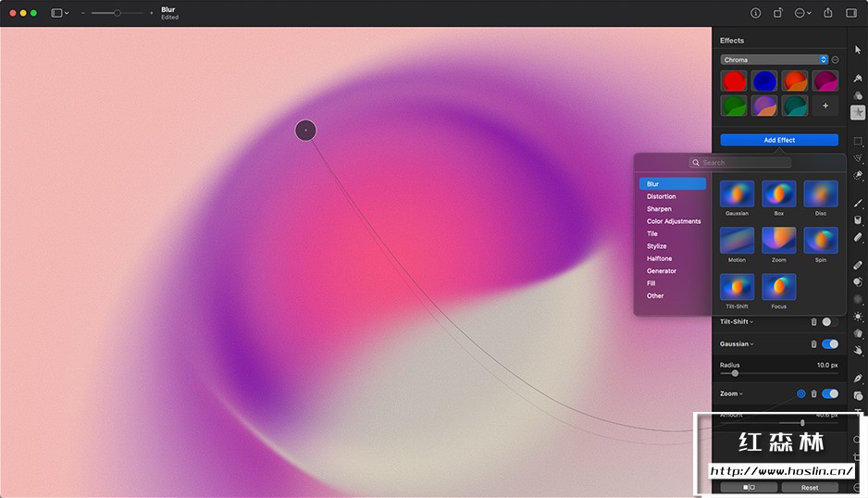Viewport: 868px width, 498px height.
Task: Click the zoom-out minus beside zoom slider
Action: [x=83, y=13]
